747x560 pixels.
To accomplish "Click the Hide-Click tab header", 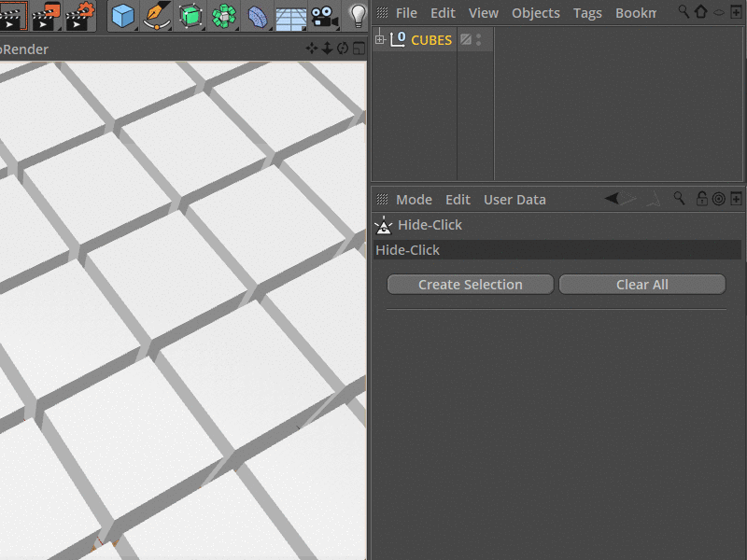I will pos(557,250).
